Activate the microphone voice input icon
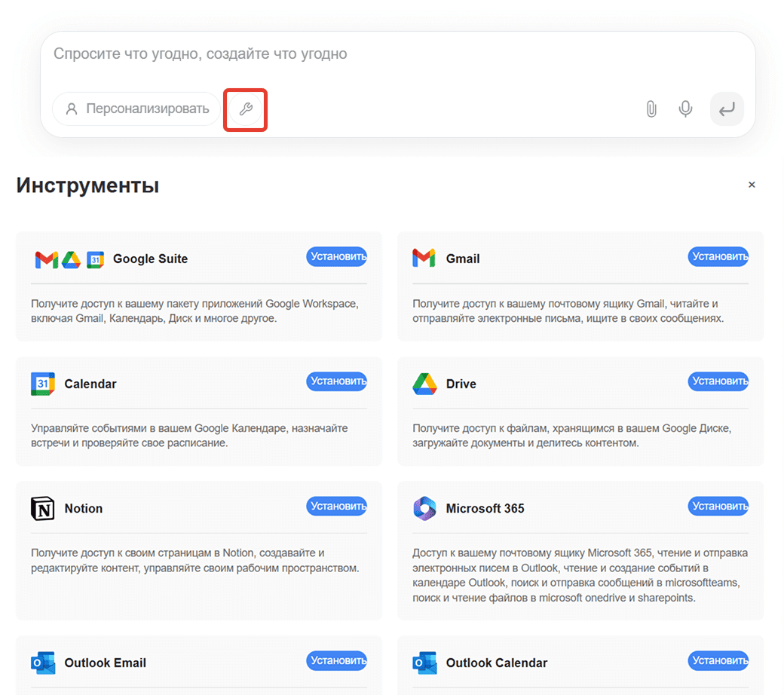 [x=685, y=109]
